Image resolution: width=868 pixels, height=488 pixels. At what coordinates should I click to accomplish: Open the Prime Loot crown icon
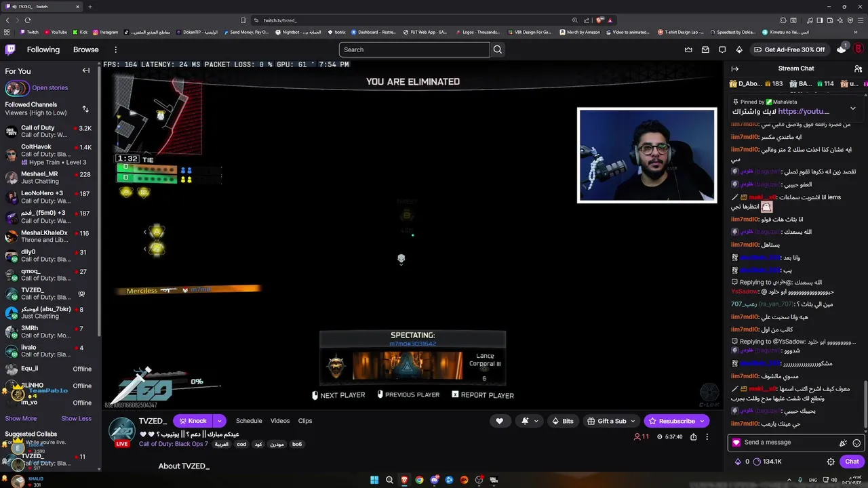(x=688, y=49)
